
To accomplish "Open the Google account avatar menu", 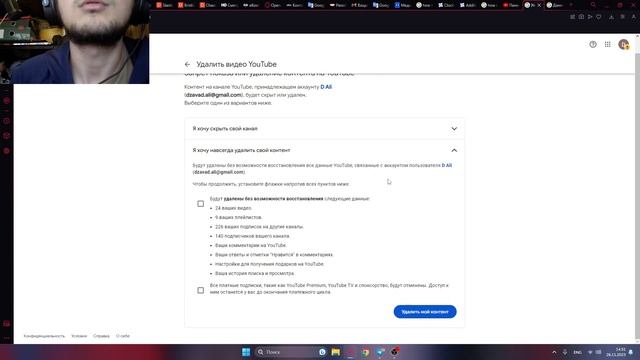I will point(623,44).
